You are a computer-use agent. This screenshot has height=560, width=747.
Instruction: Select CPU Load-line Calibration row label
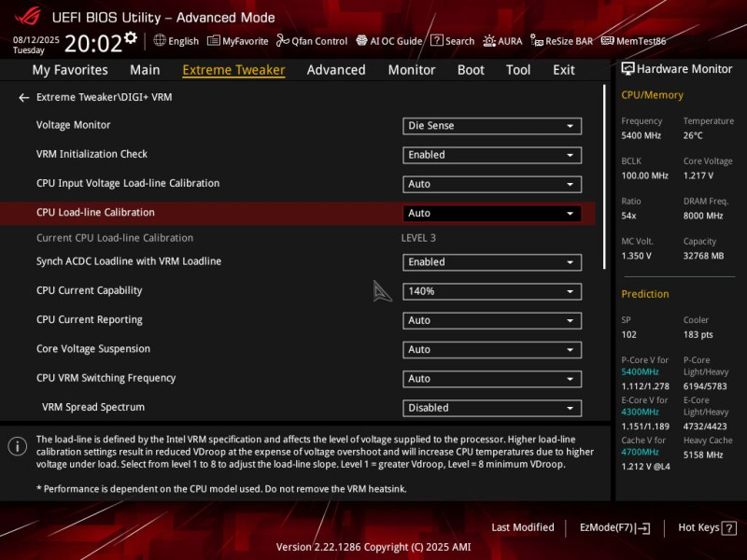pos(95,213)
